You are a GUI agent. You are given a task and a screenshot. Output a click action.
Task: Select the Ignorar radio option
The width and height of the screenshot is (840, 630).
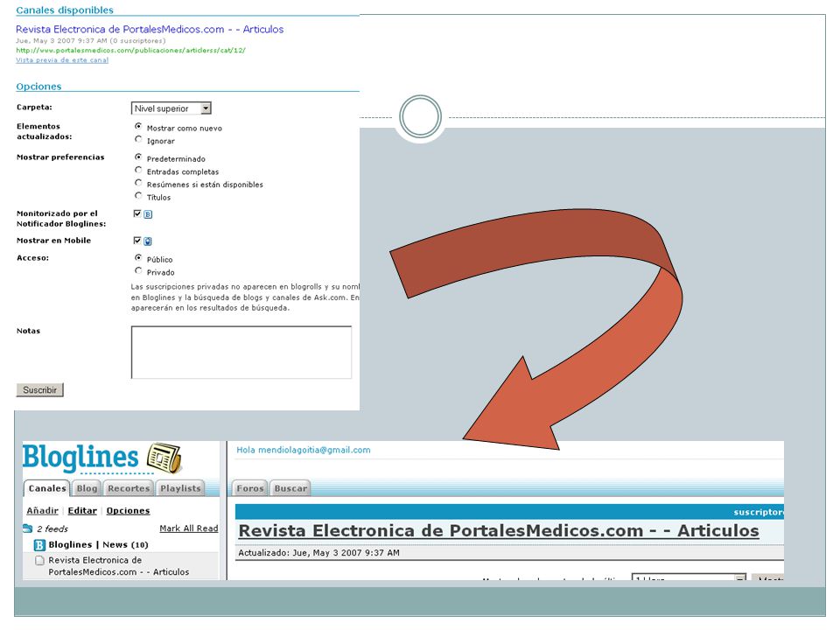click(138, 139)
